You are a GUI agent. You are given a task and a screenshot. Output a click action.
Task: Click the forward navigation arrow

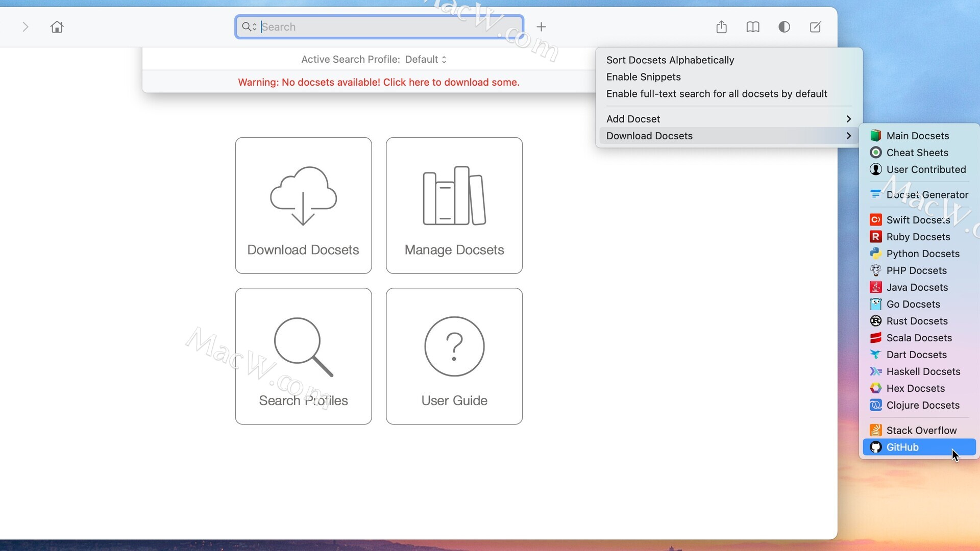(x=26, y=27)
